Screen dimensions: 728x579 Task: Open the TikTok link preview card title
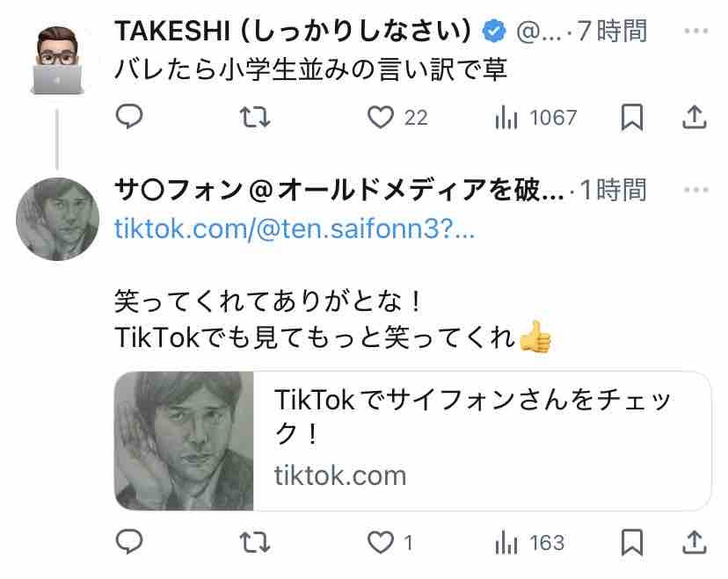pyautogui.click(x=473, y=417)
